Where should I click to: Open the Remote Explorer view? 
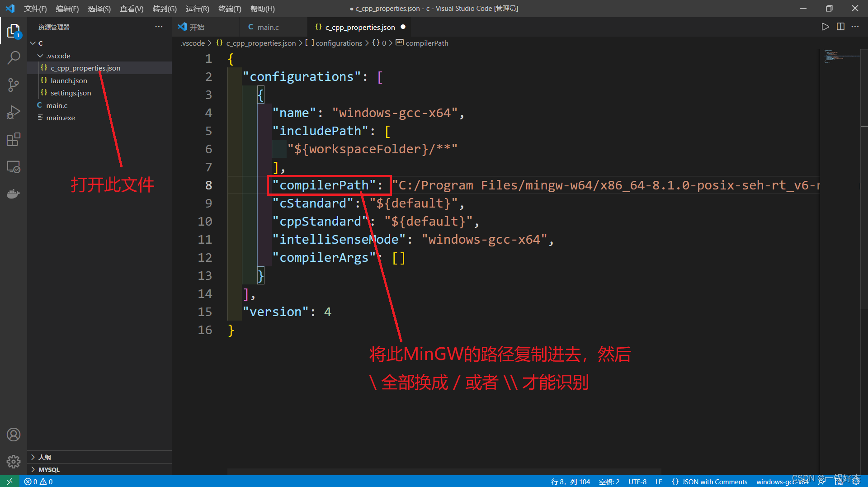click(14, 167)
